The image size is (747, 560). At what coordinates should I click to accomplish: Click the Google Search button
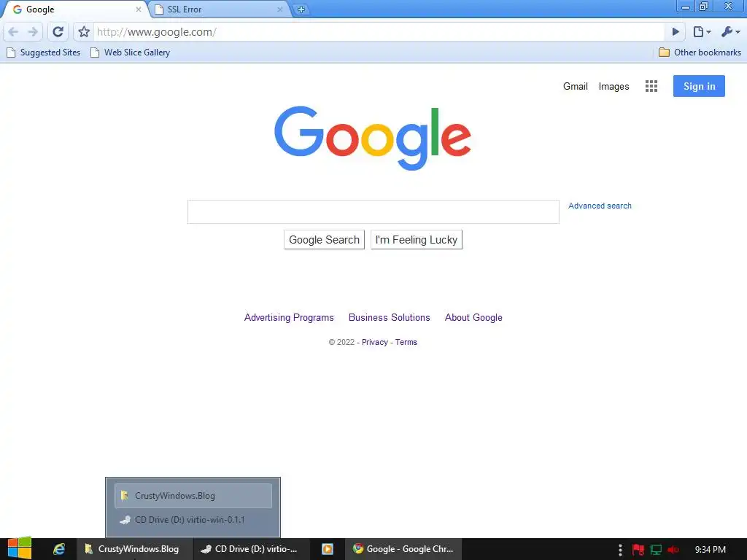click(324, 239)
